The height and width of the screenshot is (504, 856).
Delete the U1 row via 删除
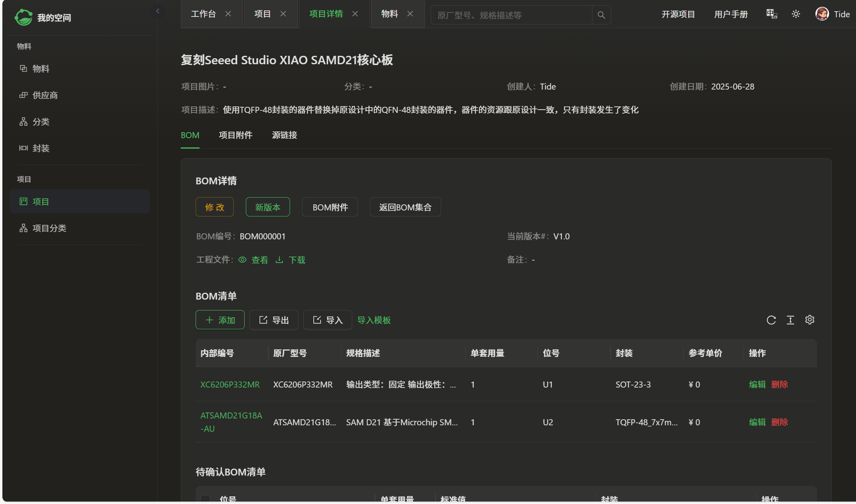point(780,384)
